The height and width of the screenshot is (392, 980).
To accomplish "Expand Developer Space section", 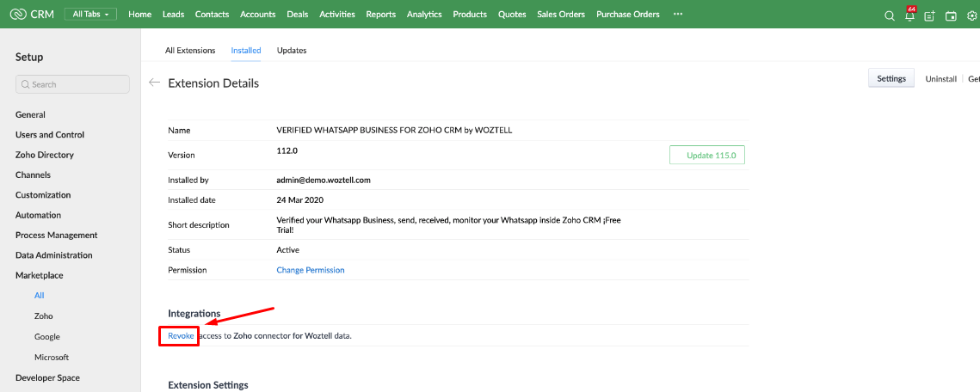I will [x=47, y=377].
